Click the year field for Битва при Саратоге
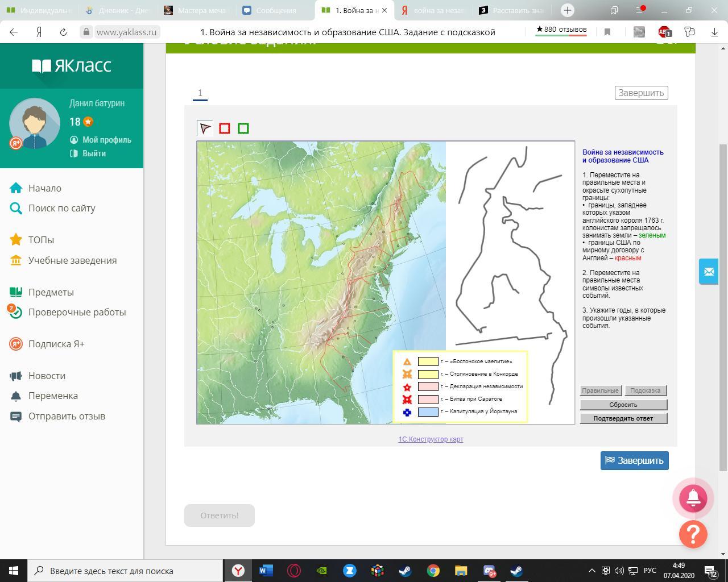Screen dimensions: 728x582 (428, 399)
